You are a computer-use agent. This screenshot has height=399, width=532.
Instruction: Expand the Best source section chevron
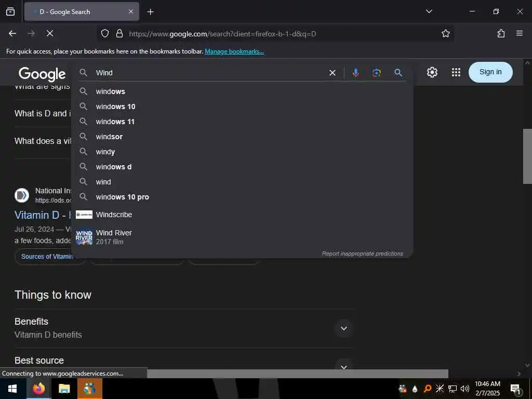point(344,366)
